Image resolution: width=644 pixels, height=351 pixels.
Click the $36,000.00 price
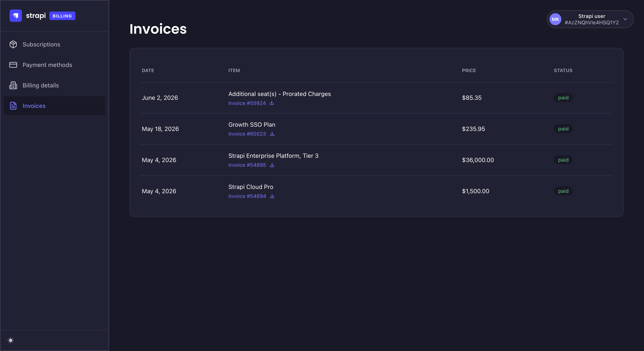click(x=478, y=160)
